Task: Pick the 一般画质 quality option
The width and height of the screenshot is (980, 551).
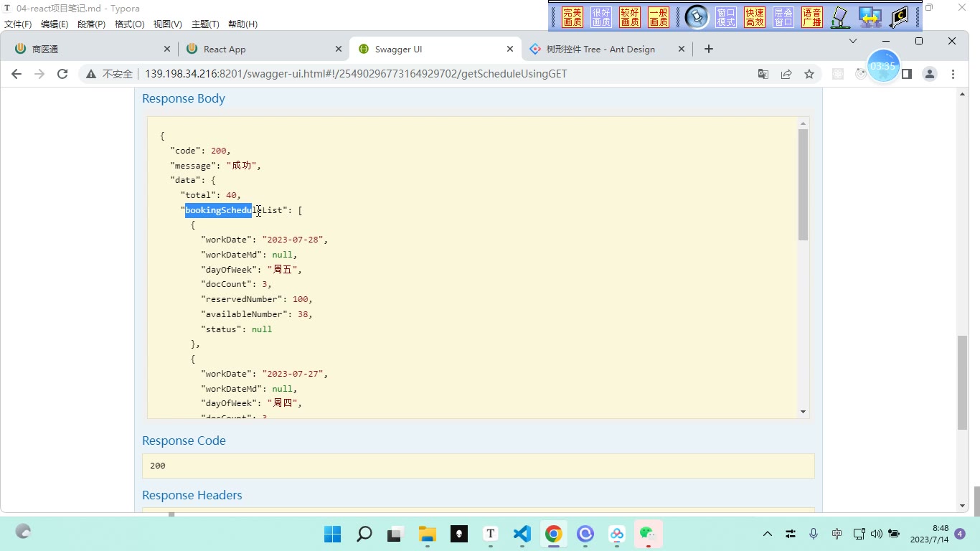Action: tap(659, 17)
